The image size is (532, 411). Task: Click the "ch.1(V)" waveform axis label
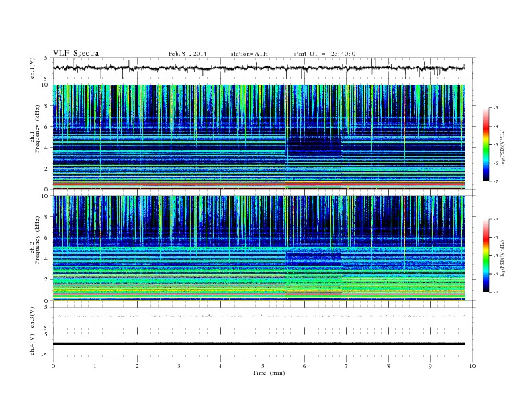(32, 68)
